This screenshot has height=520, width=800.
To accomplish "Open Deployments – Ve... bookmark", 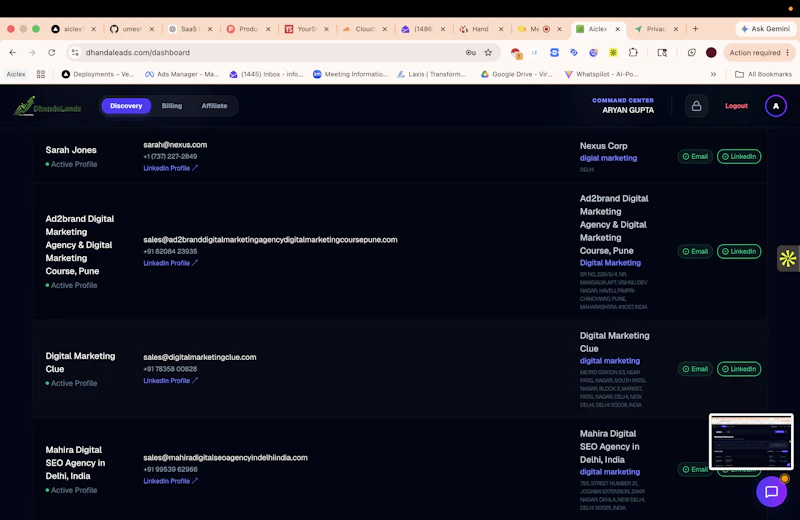I will pos(98,74).
